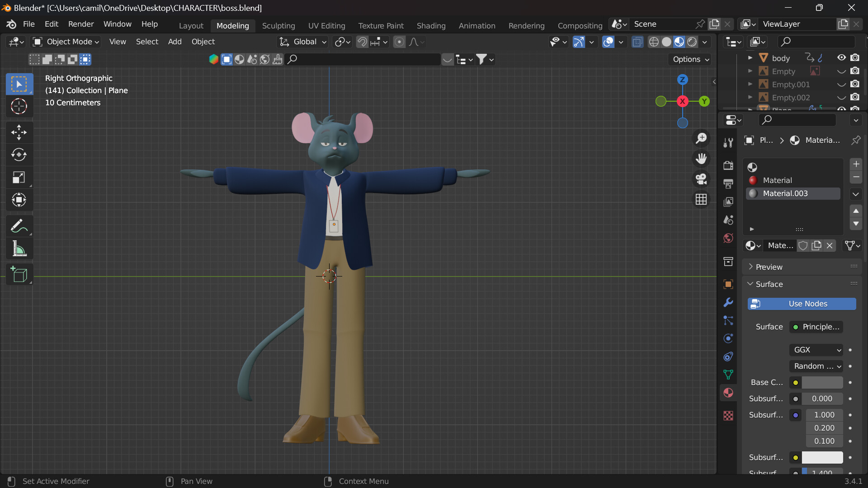The width and height of the screenshot is (868, 488).
Task: Toggle X-Ray mode in the viewport
Action: (637, 42)
